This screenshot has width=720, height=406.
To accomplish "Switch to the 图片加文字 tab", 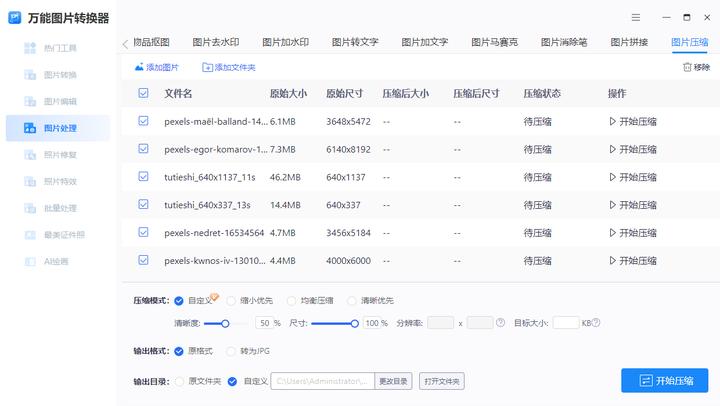I will click(425, 42).
